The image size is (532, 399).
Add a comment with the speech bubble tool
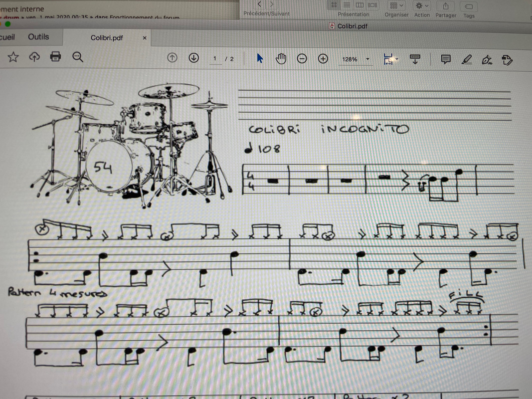445,59
